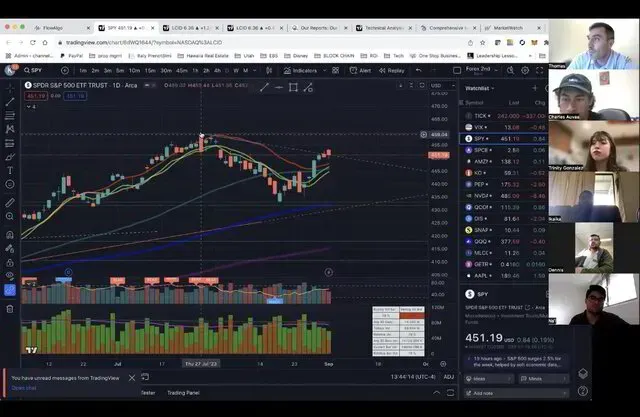Image resolution: width=640 pixels, height=417 pixels.
Task: Select KO in the watchlist
Action: click(504, 173)
